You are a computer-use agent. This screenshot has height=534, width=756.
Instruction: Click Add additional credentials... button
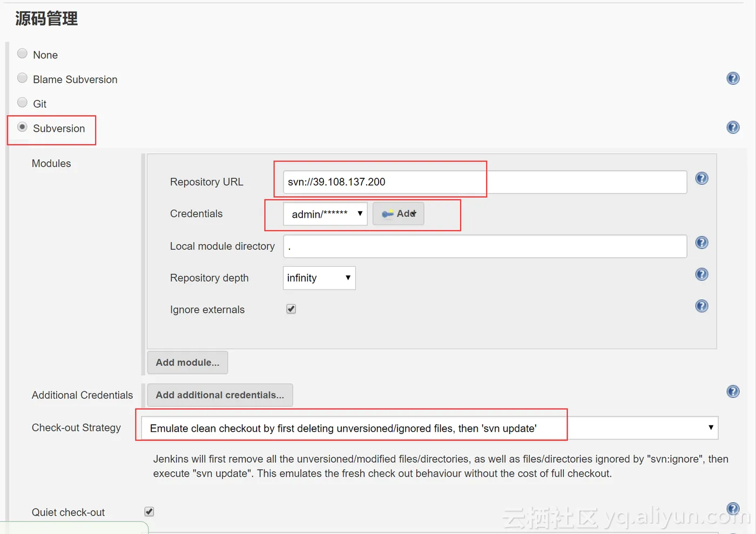[x=220, y=395]
